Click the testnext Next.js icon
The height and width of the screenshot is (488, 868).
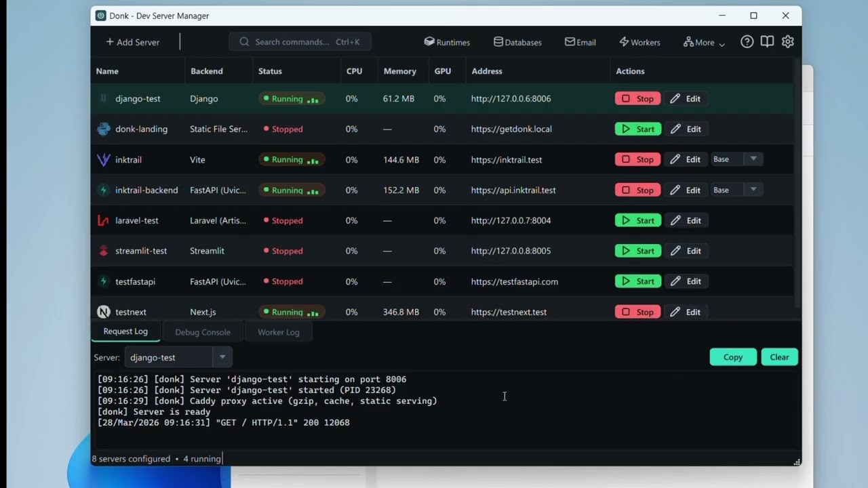pyautogui.click(x=104, y=312)
